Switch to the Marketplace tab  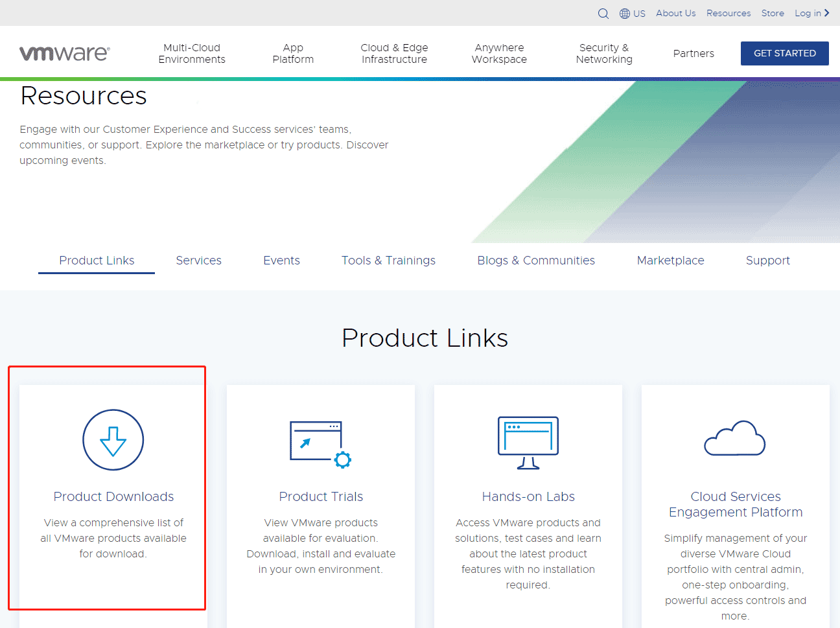[x=670, y=261]
